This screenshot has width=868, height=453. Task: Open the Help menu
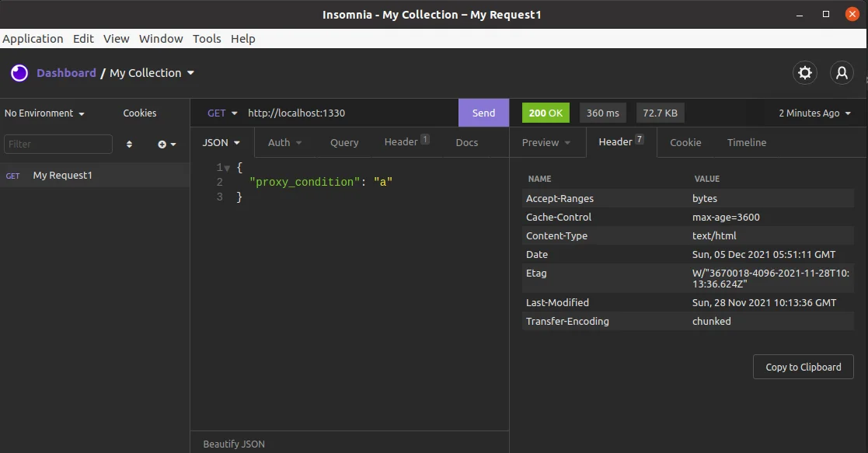coord(243,39)
